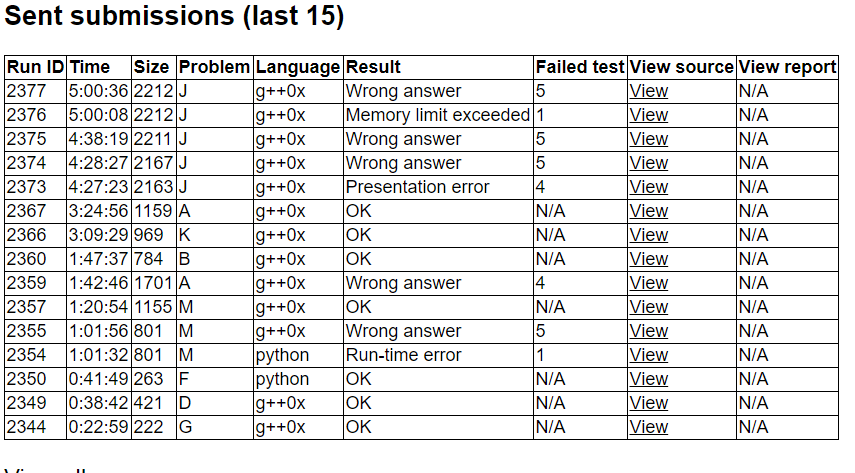View source of run 2344
The image size is (855, 473).
click(648, 427)
